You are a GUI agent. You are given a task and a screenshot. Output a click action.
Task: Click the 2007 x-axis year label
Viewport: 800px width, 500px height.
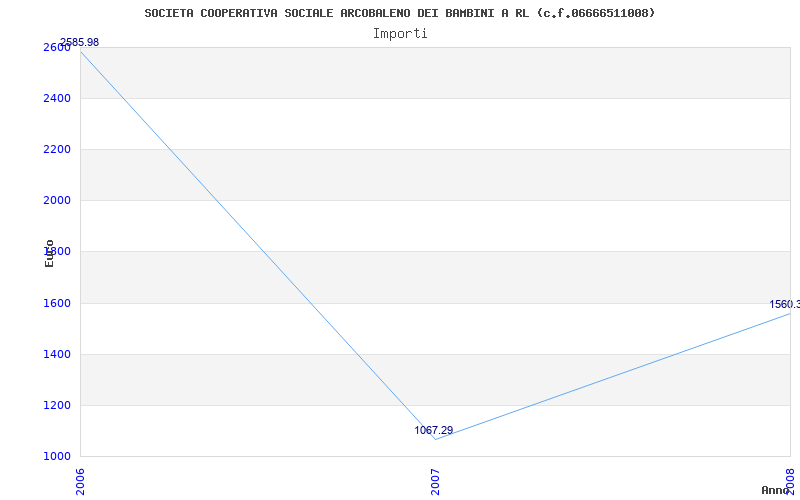pos(435,481)
